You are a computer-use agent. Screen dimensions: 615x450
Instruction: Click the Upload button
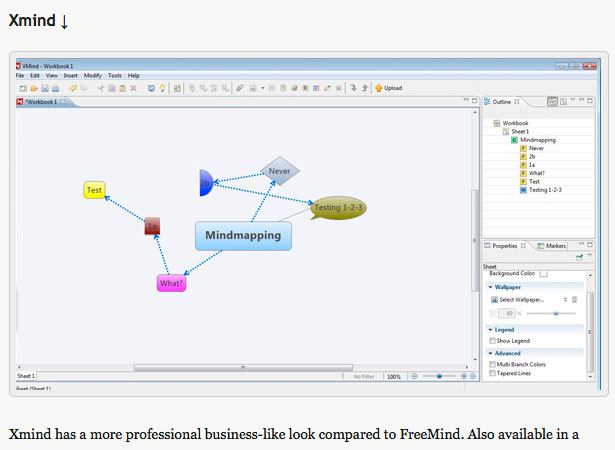(389, 88)
